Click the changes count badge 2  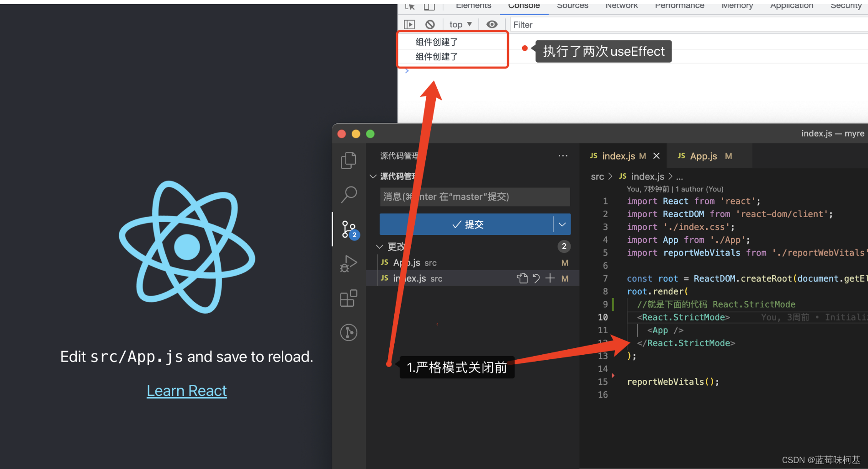coord(564,246)
